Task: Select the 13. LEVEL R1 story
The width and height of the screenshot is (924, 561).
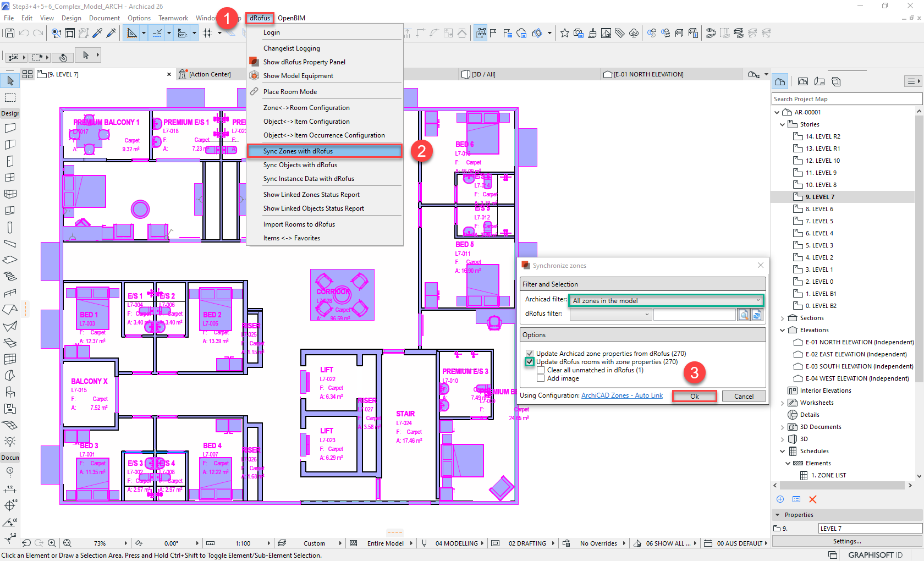Action: pyautogui.click(x=822, y=148)
